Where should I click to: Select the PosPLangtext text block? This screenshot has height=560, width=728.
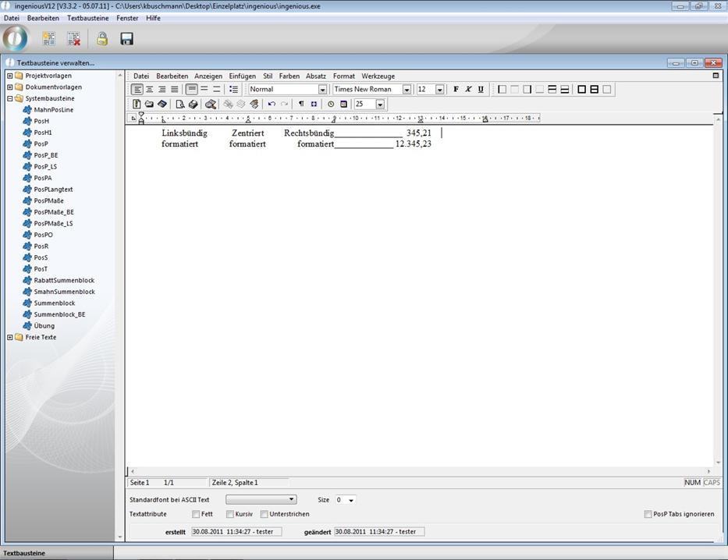coord(53,190)
